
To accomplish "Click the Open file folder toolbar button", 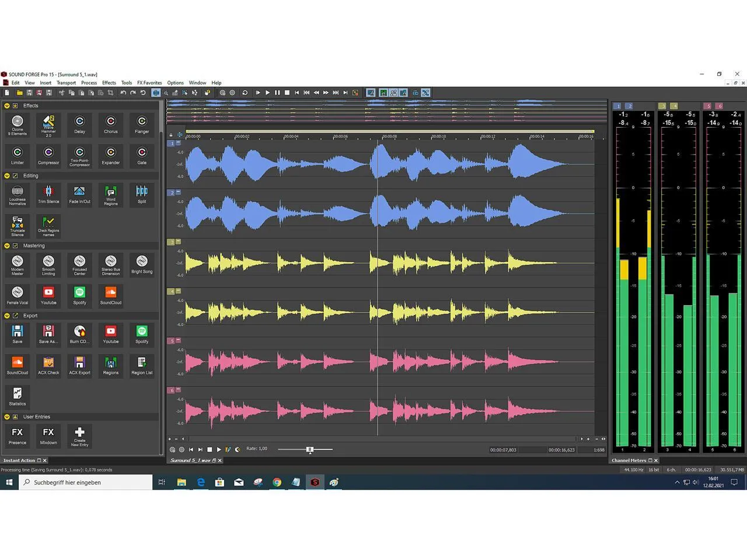I will pos(19,93).
